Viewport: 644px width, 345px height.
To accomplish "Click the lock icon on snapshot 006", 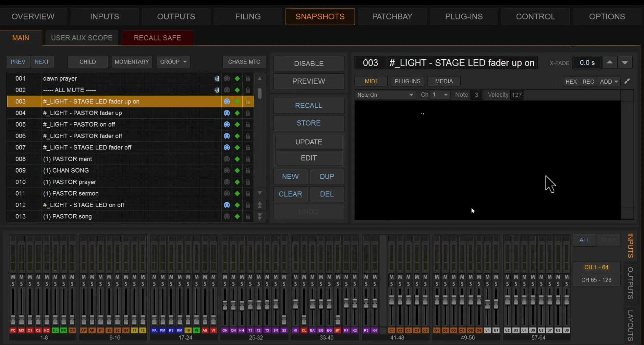I will click(248, 136).
